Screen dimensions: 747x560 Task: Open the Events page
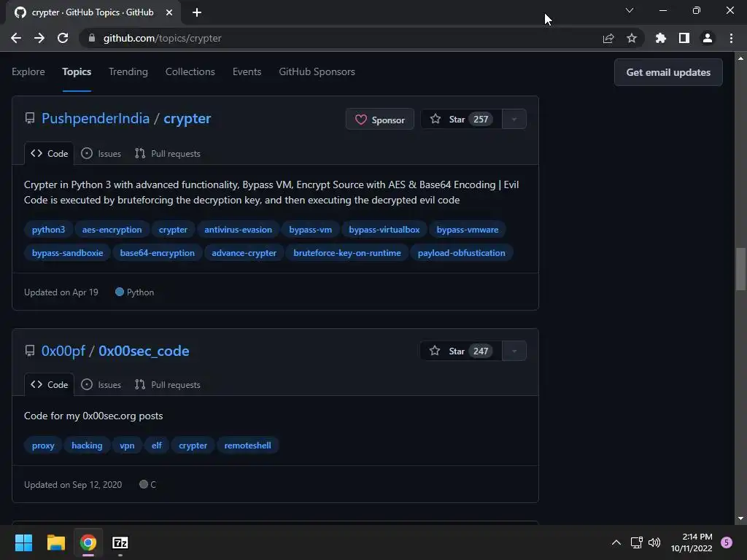(247, 71)
